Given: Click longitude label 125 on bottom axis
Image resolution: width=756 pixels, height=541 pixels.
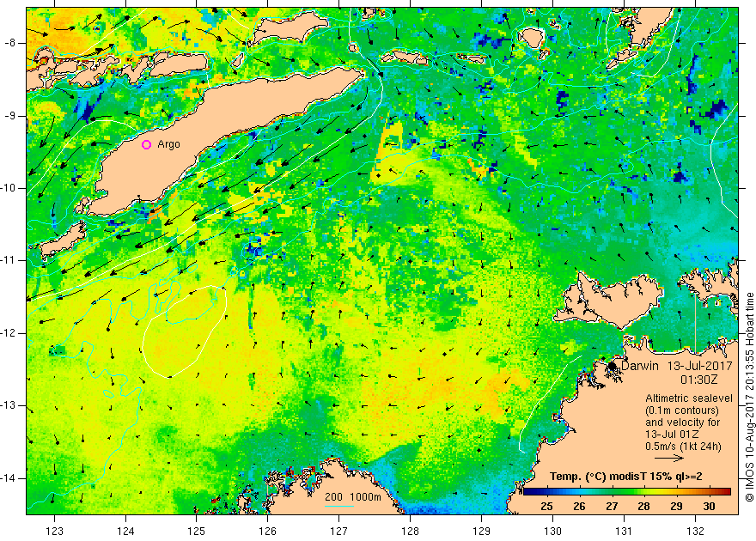Looking at the screenshot, I should click(196, 532).
